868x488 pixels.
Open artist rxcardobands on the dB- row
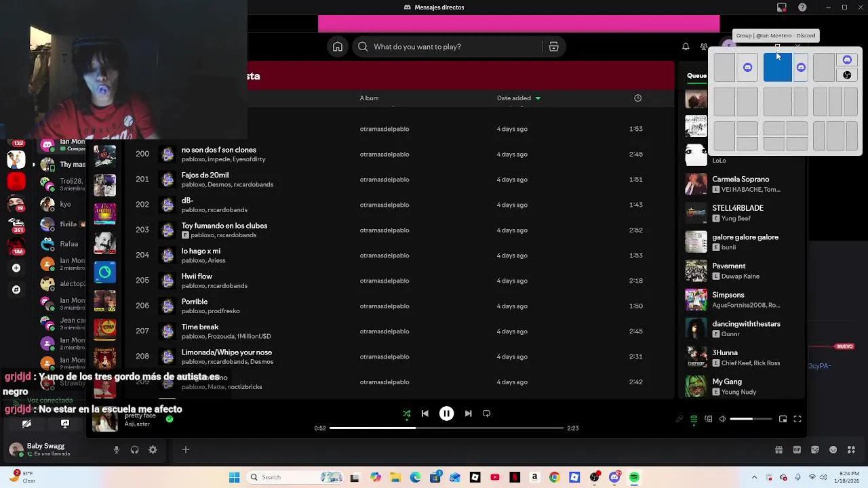pyautogui.click(x=227, y=210)
